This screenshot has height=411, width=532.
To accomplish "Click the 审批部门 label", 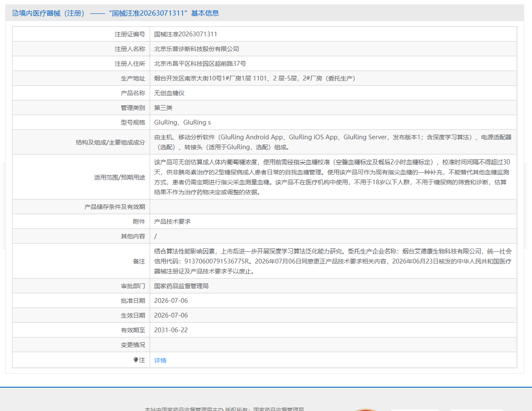I will 133,286.
